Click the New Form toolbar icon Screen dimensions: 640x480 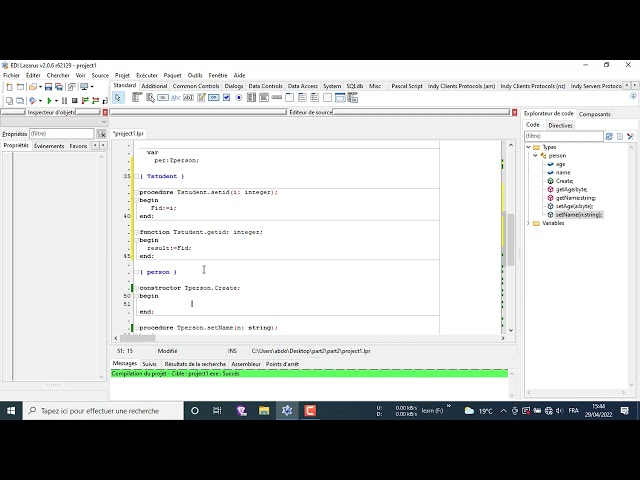pos(20,87)
